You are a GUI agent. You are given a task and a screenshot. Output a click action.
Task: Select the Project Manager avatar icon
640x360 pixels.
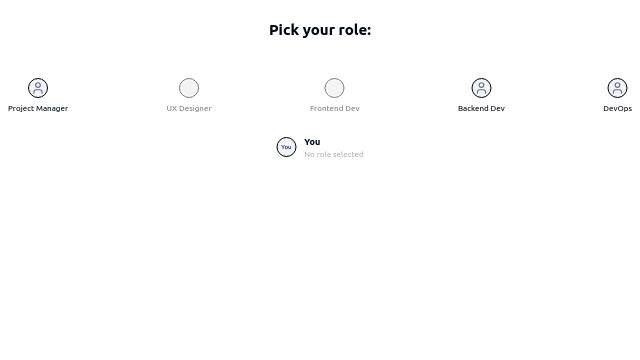pyautogui.click(x=38, y=88)
